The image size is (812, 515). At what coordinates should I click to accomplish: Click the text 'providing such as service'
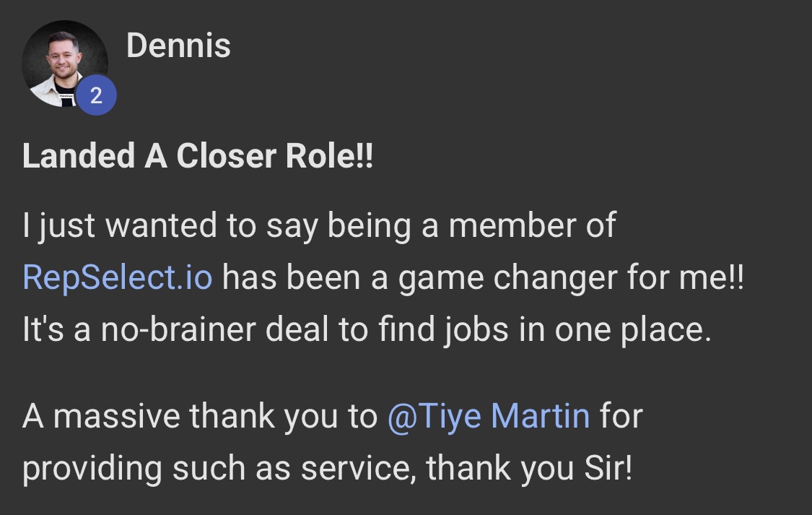click(220, 469)
